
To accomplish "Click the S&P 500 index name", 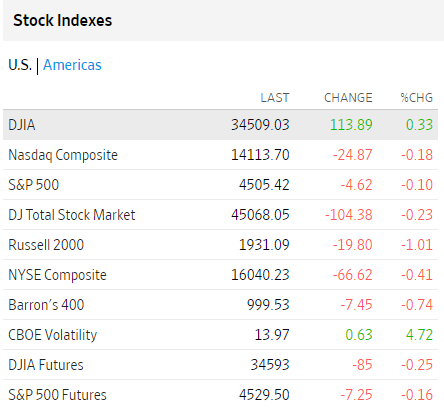I will point(34,185).
